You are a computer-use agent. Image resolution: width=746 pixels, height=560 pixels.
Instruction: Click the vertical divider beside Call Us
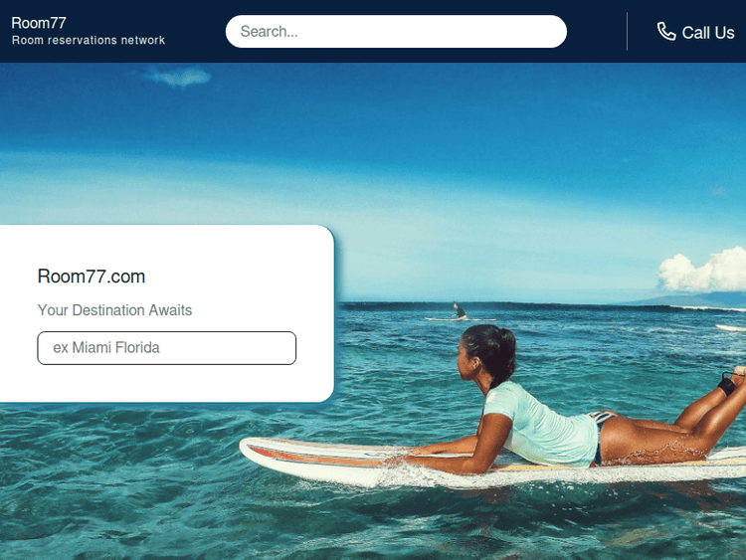(x=627, y=32)
